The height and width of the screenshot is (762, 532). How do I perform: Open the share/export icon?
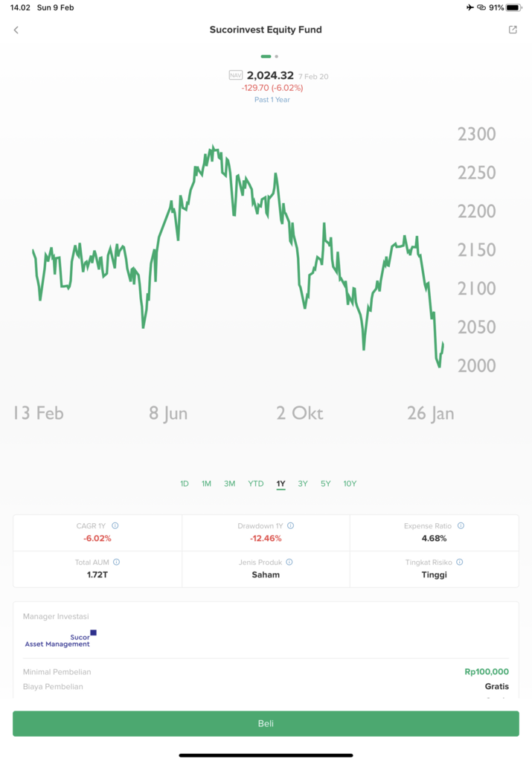pos(513,30)
